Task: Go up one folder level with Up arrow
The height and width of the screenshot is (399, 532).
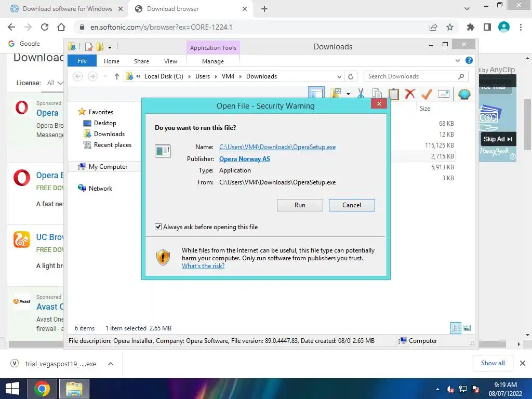Action: coord(117,76)
